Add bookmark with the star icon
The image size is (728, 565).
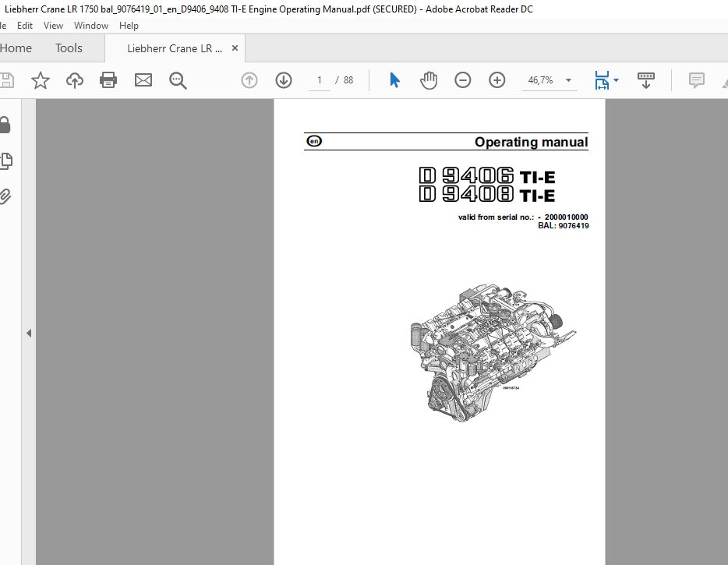[x=41, y=80]
